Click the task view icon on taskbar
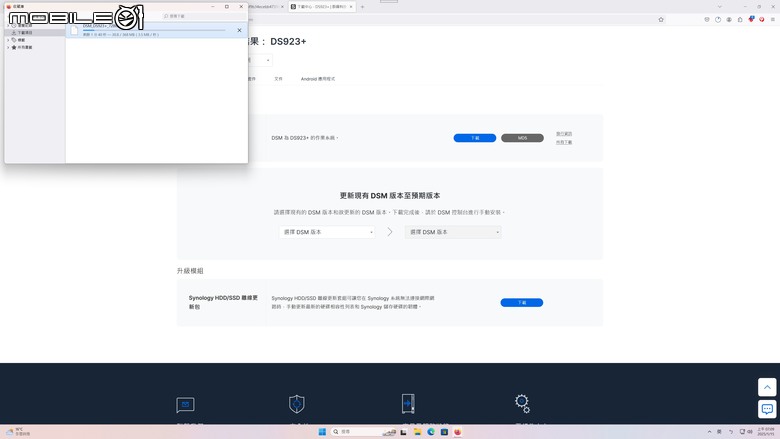Screen dimensions: 780x439 (403, 432)
